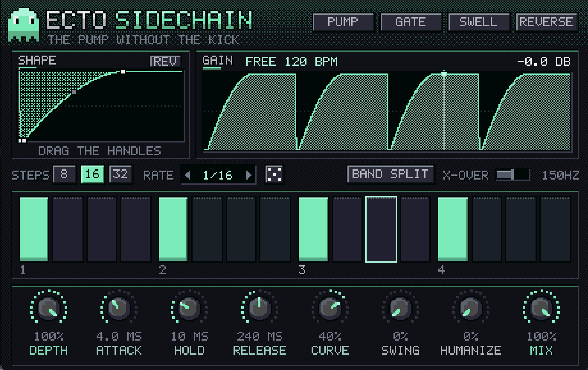Randomize pattern with the dice icon

pyautogui.click(x=274, y=174)
